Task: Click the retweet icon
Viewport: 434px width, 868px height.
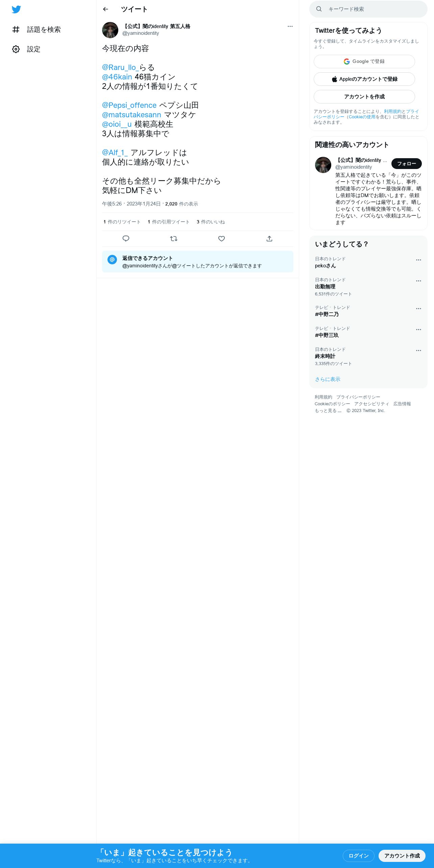Action: (174, 239)
